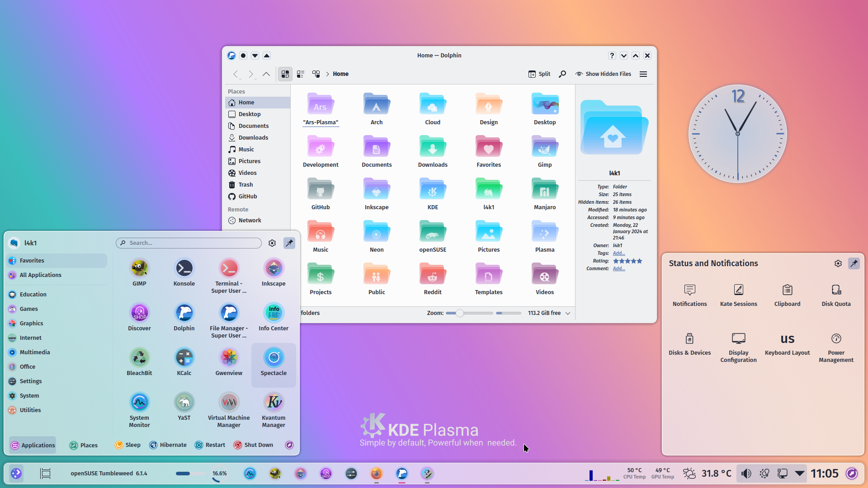Toggle pin on Status and Notifications panel
The width and height of the screenshot is (868, 488).
854,263
